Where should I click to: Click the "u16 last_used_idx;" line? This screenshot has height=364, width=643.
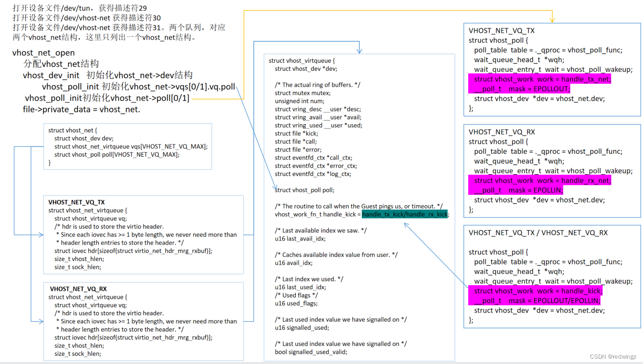pos(300,287)
